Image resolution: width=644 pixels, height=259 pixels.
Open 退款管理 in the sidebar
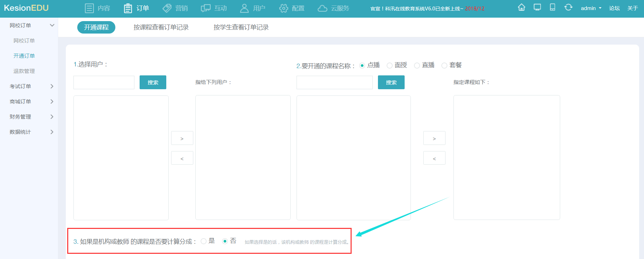[24, 71]
